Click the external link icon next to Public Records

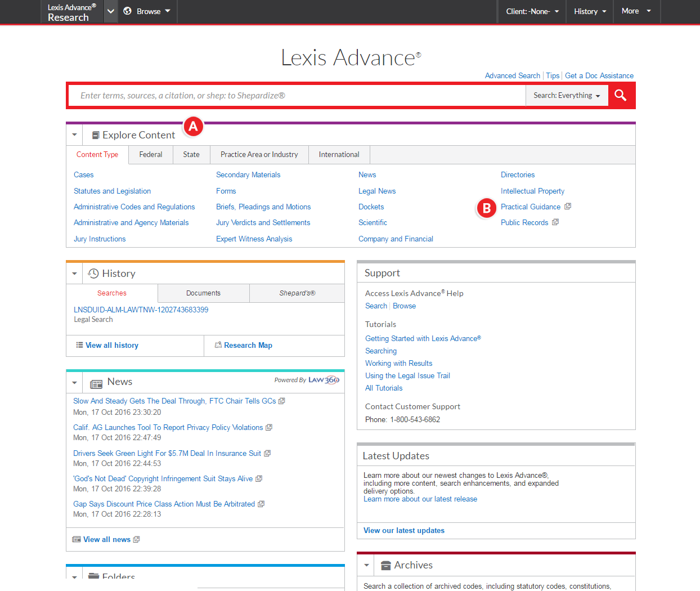pos(555,222)
